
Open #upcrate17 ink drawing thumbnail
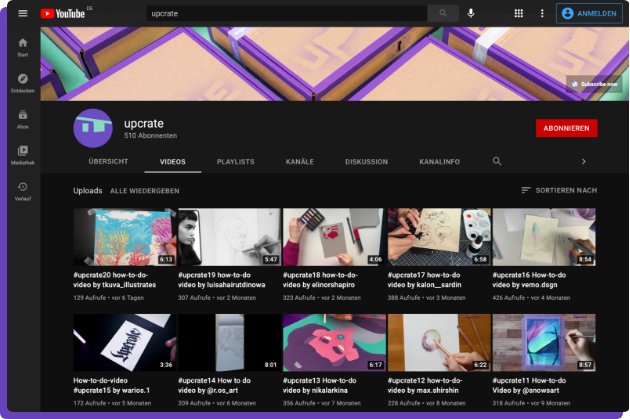(x=439, y=237)
